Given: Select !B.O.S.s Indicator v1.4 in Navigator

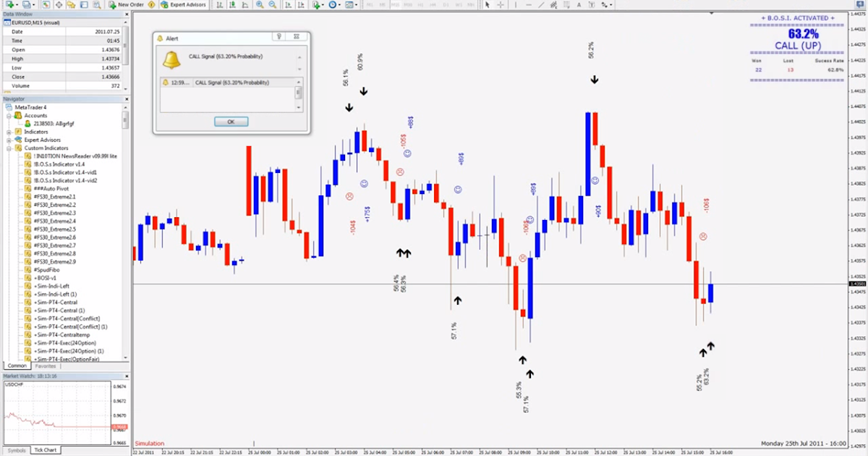Looking at the screenshot, I should (59, 164).
